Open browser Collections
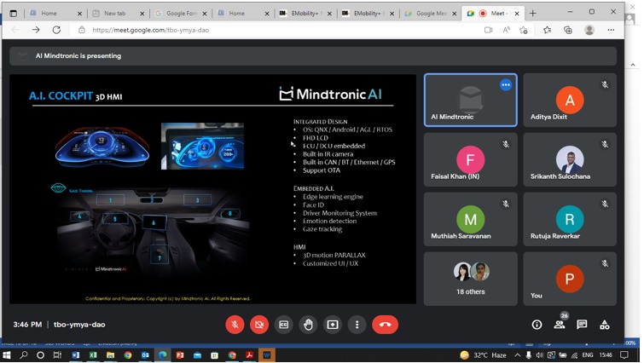 [568, 30]
